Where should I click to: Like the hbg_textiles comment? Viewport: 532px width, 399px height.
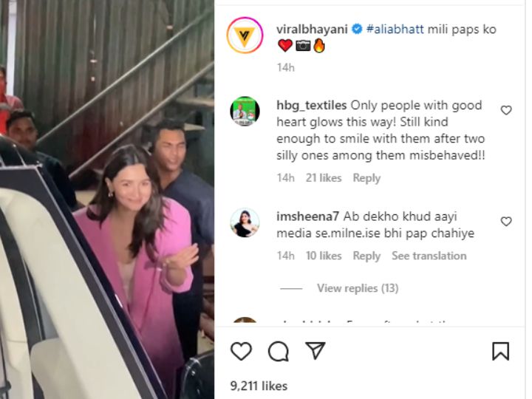tap(506, 110)
